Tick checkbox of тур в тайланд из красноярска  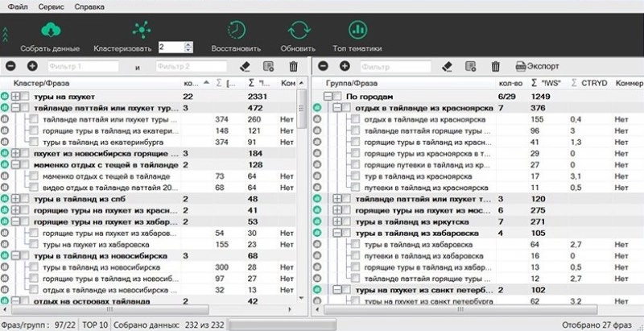(356, 176)
